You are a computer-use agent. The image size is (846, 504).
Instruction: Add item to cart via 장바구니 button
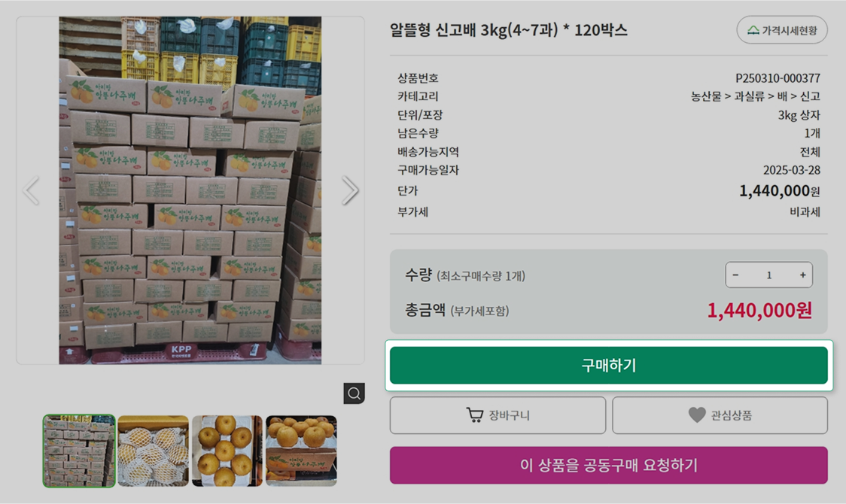coord(498,415)
